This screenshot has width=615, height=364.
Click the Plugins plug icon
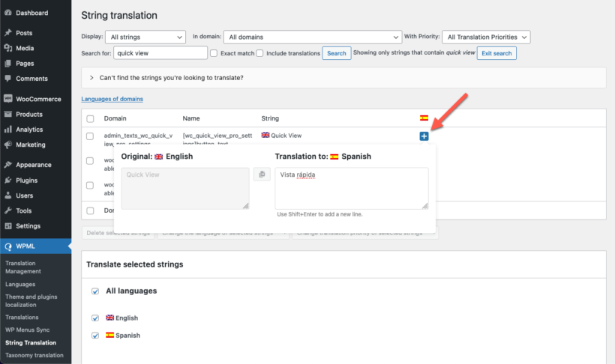coord(7,181)
